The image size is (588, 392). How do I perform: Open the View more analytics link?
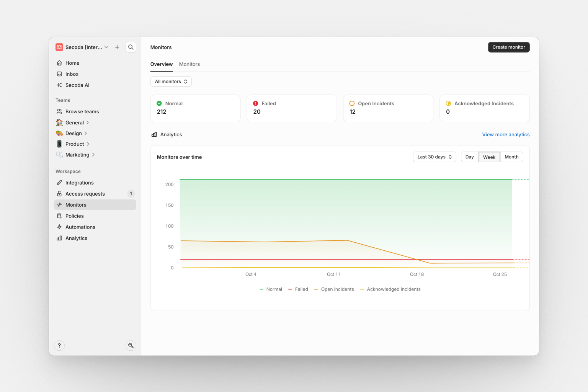point(506,134)
